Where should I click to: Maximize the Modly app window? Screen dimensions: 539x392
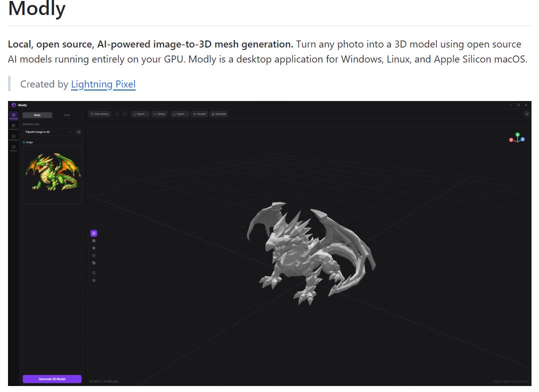tap(518, 105)
